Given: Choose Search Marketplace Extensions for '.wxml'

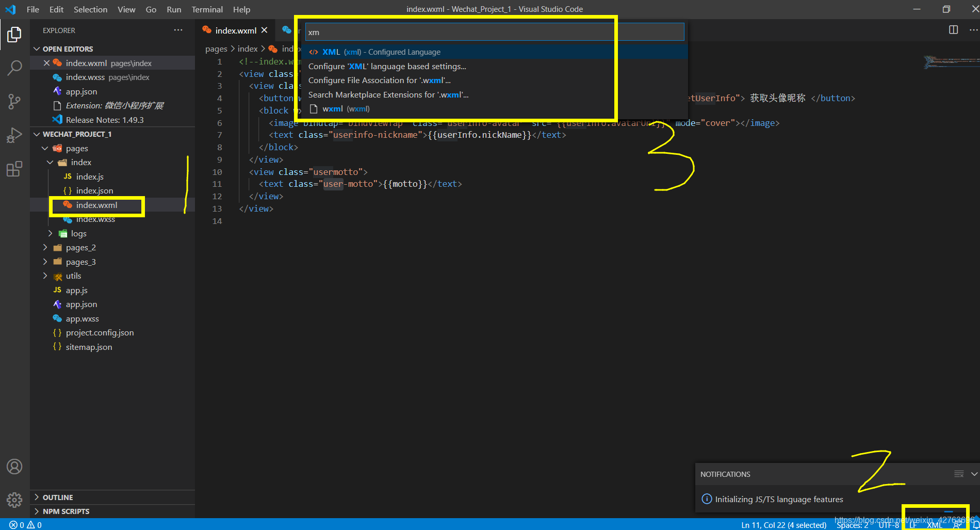Looking at the screenshot, I should coord(495,94).
